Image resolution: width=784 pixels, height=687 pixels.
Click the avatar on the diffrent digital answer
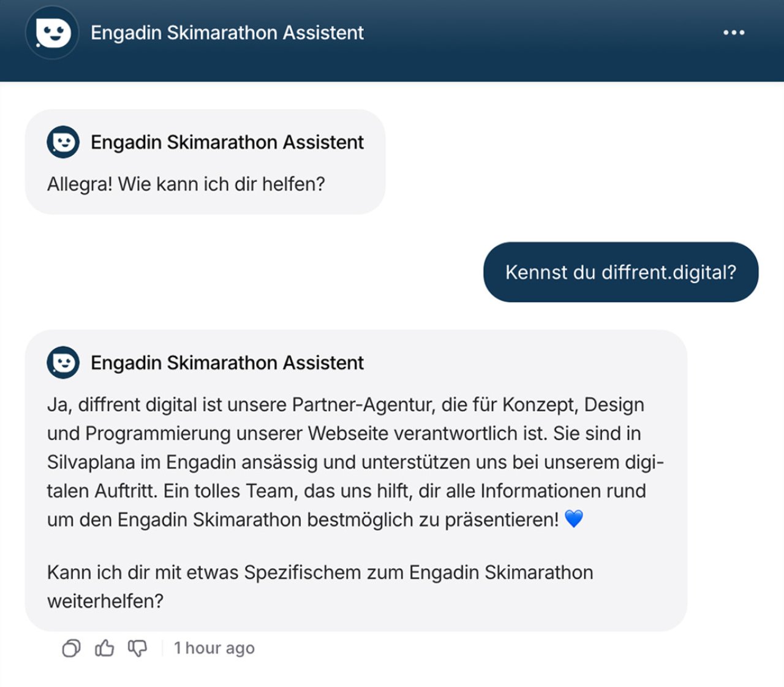63,362
